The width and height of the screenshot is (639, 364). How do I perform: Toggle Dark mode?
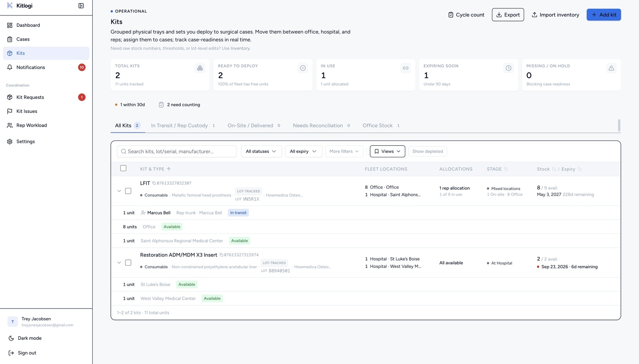tap(46, 338)
